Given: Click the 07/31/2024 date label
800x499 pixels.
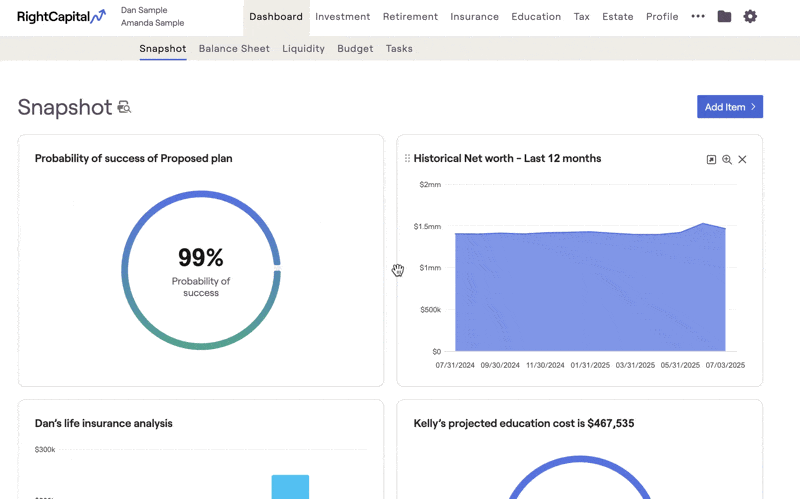Looking at the screenshot, I should tap(455, 365).
